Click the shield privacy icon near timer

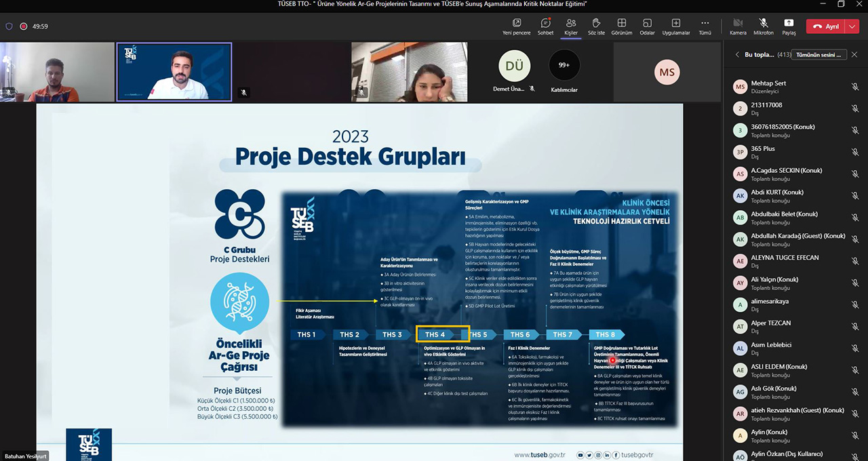(x=9, y=26)
